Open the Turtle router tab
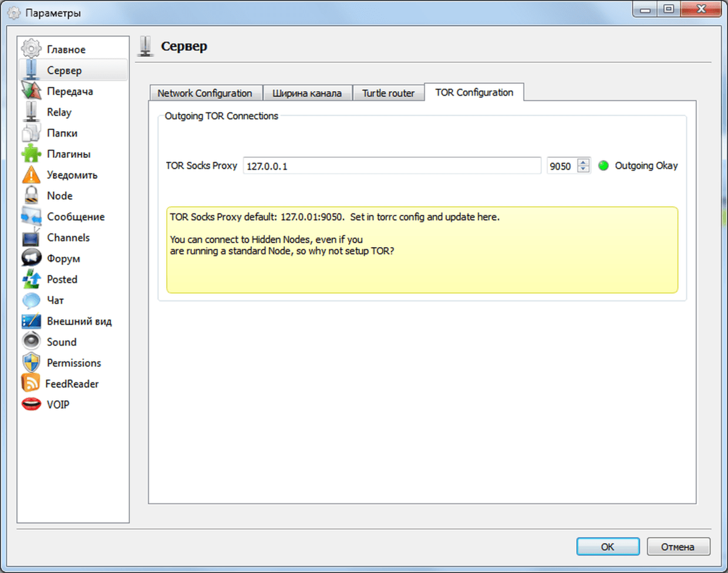This screenshot has height=573, width=728. [x=388, y=93]
